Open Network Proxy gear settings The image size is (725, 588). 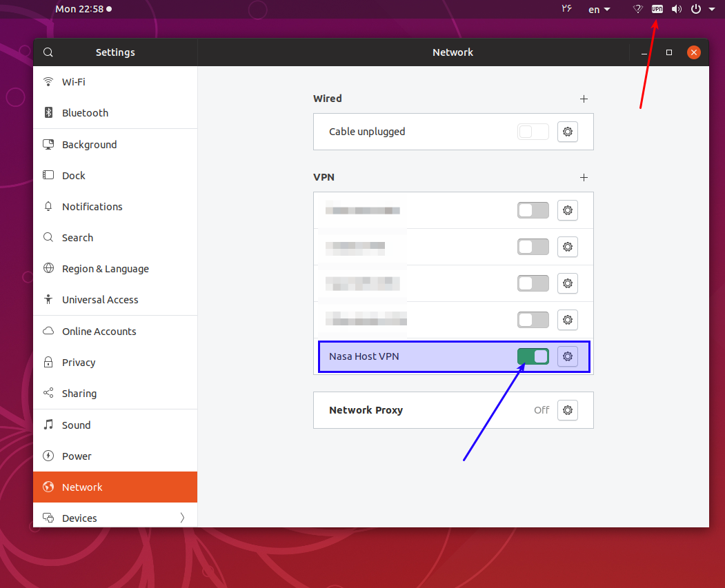coord(568,410)
